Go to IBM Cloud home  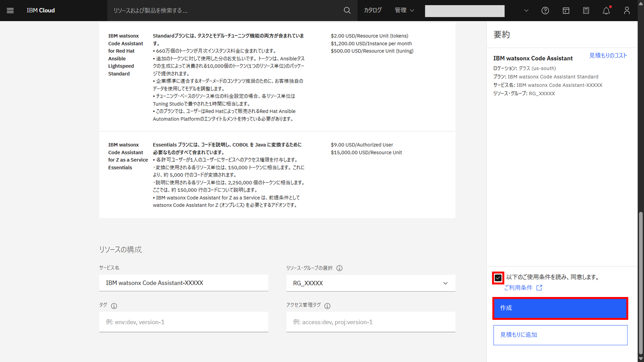tap(41, 11)
